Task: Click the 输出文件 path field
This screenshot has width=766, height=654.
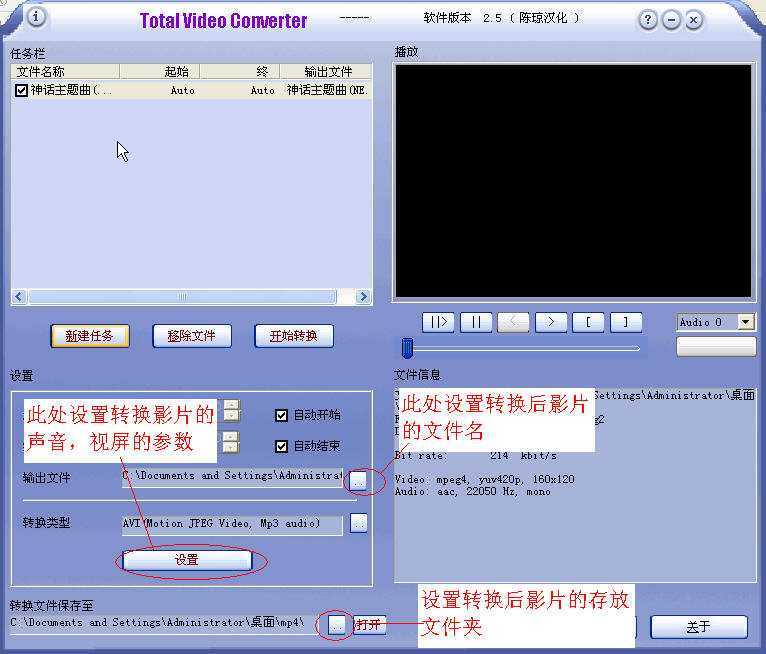Action: (x=233, y=476)
